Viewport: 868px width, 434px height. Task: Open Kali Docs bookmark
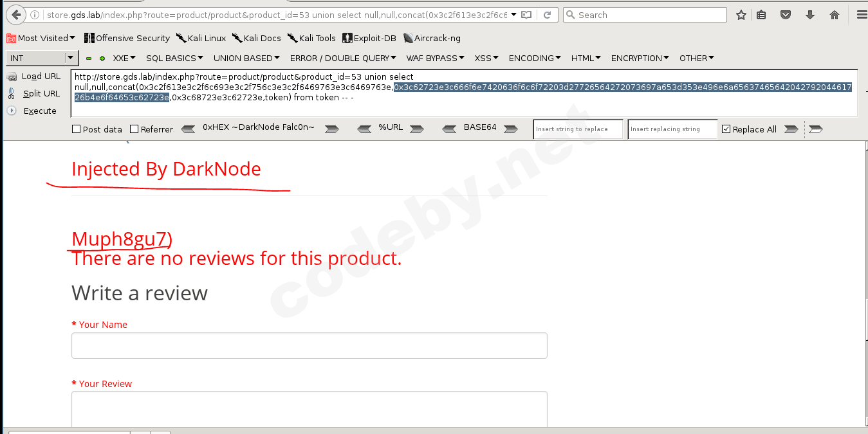(256, 38)
